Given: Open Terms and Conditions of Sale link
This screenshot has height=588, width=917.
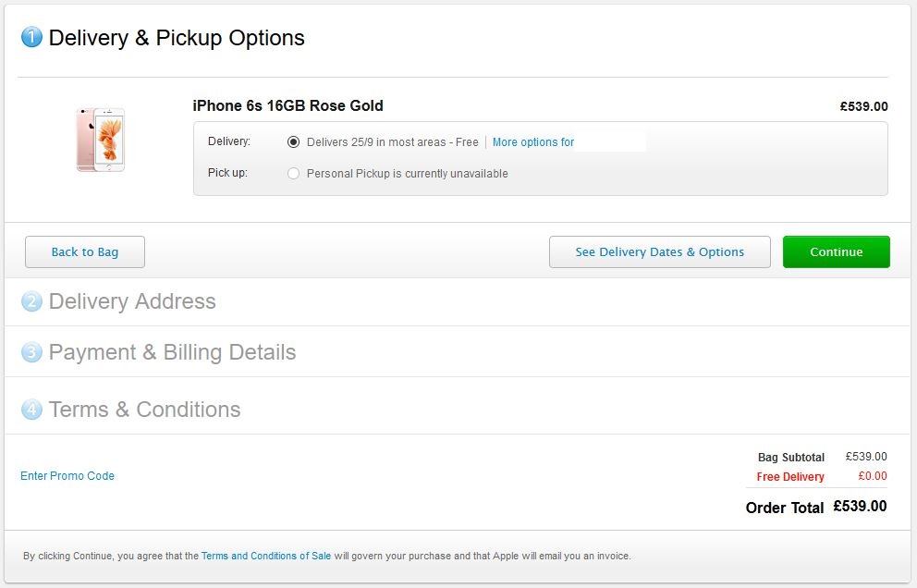Looking at the screenshot, I should [x=266, y=557].
